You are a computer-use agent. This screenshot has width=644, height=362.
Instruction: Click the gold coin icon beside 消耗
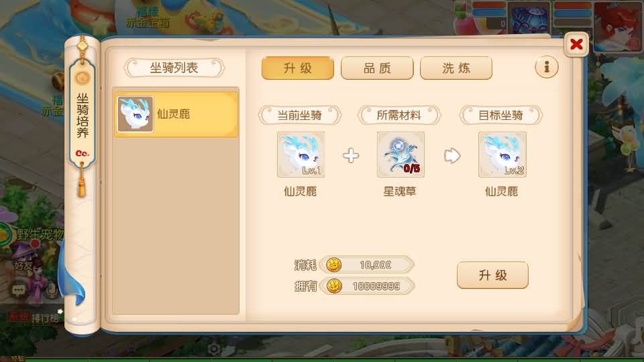pos(333,265)
